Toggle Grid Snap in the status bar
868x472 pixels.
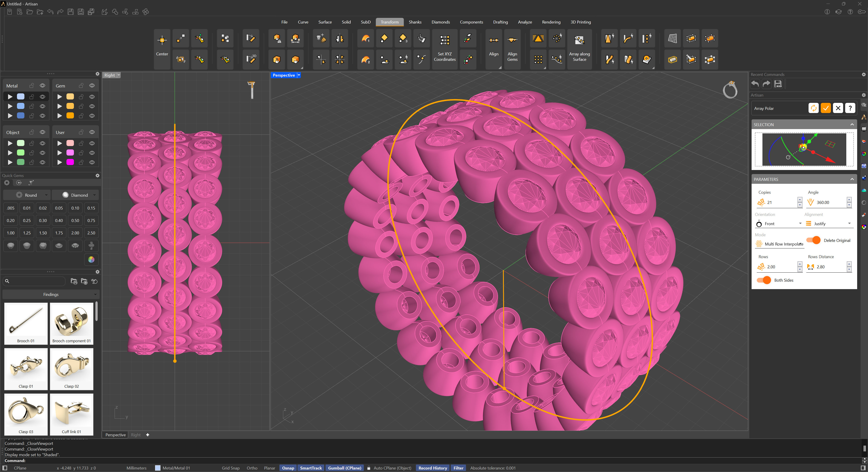(x=231, y=468)
